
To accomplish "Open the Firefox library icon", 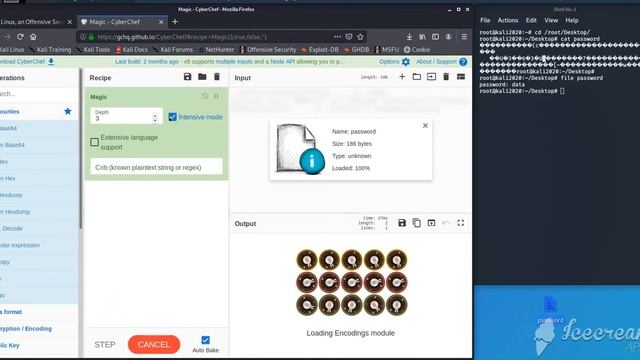I will (422, 37).
